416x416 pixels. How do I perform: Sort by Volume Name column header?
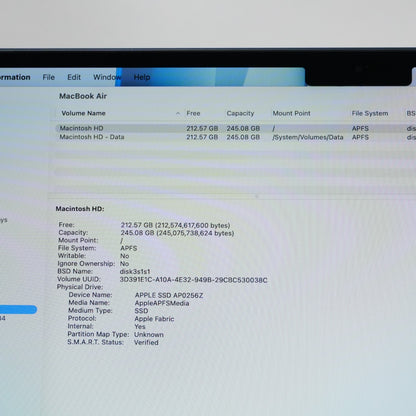tap(83, 113)
